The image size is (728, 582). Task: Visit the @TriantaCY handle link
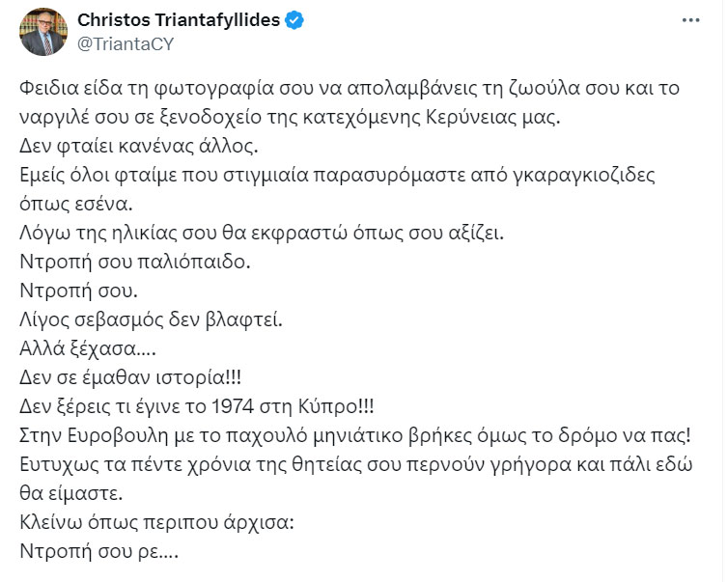point(126,44)
